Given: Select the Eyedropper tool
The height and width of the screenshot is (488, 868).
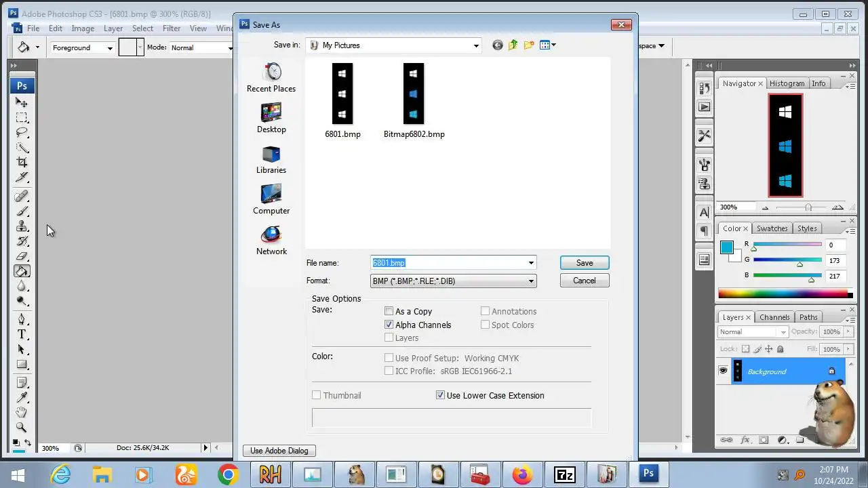Looking at the screenshot, I should click(x=22, y=398).
